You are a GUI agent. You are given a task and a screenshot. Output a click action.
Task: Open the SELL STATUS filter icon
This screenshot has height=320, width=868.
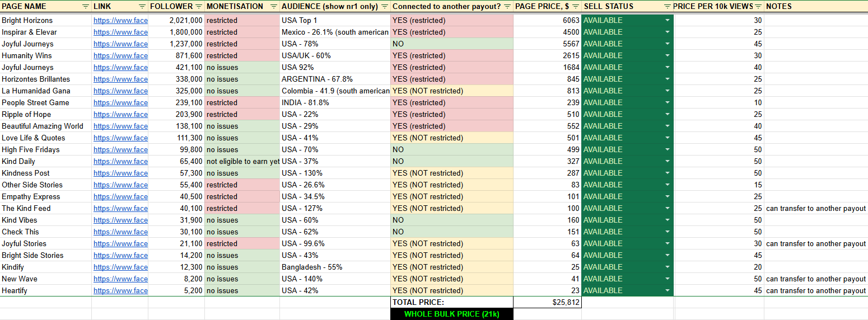[x=667, y=6]
